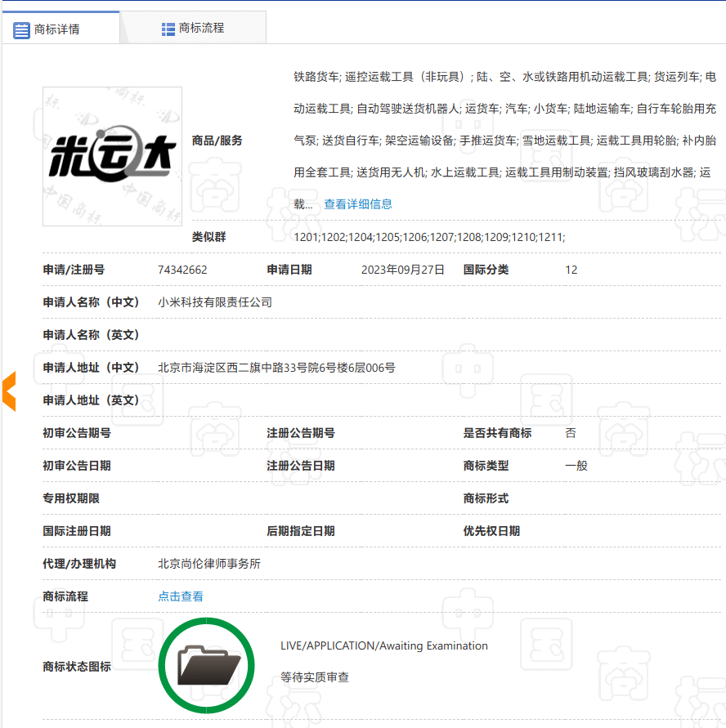This screenshot has width=726, height=728.
Task: Click the 是否共有商标 value 否
Action: (571, 433)
